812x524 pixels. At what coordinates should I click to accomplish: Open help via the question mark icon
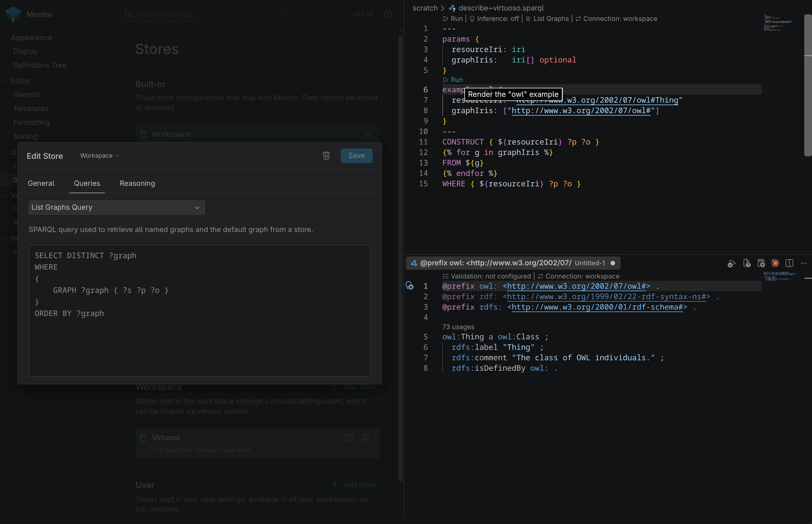click(388, 14)
